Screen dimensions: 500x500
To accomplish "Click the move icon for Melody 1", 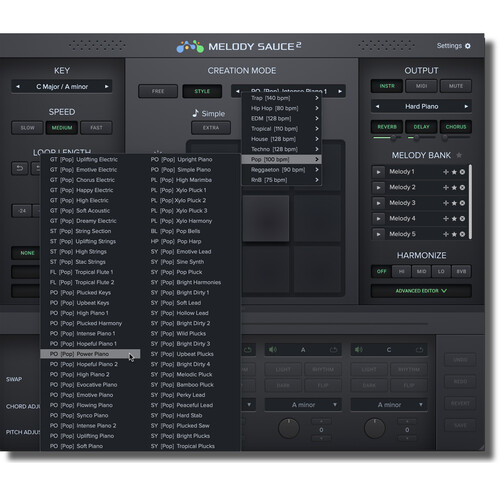I will (446, 172).
